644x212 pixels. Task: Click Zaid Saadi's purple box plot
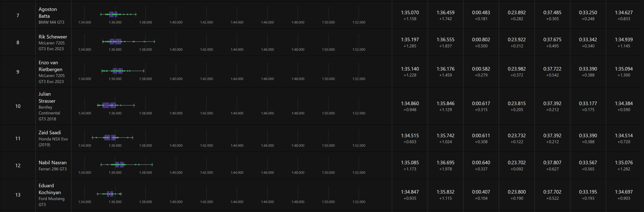(x=110, y=138)
